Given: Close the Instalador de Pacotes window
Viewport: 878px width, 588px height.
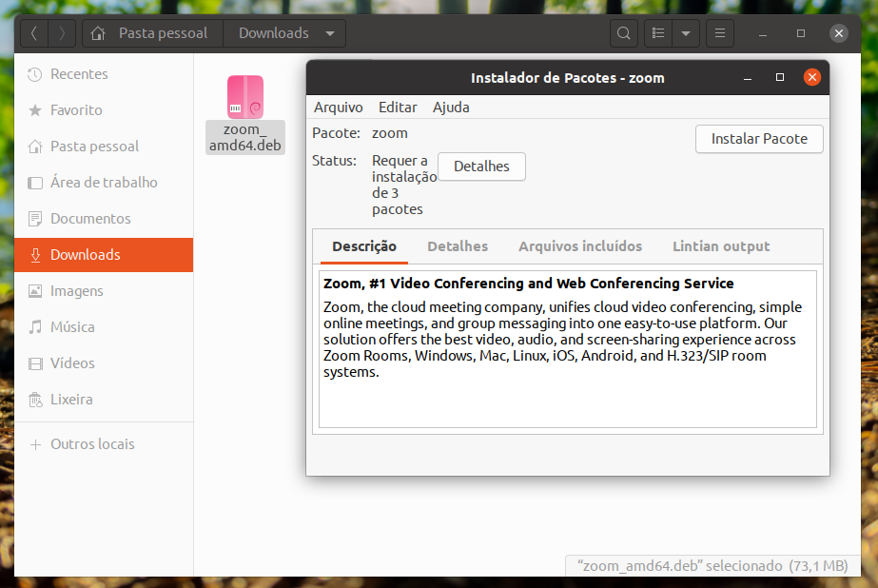Looking at the screenshot, I should click(812, 77).
